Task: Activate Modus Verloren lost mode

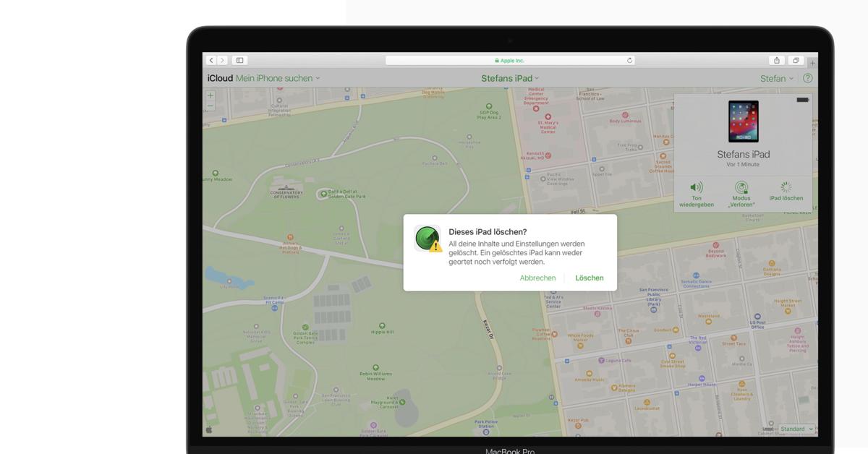Action: coord(741,194)
